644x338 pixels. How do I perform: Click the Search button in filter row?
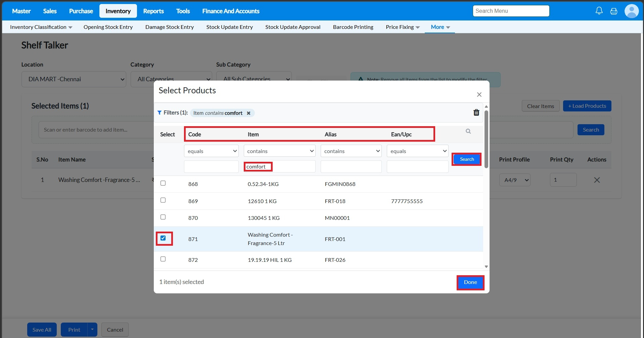pyautogui.click(x=467, y=159)
